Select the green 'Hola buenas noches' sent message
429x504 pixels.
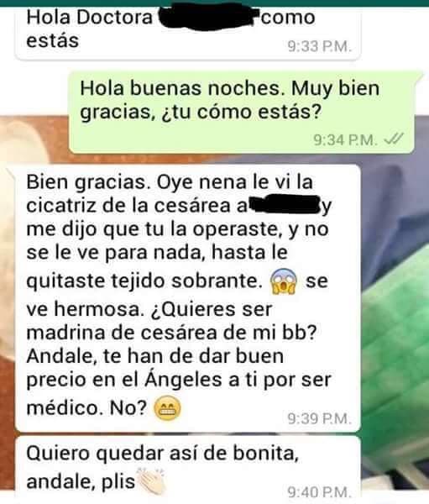241,113
